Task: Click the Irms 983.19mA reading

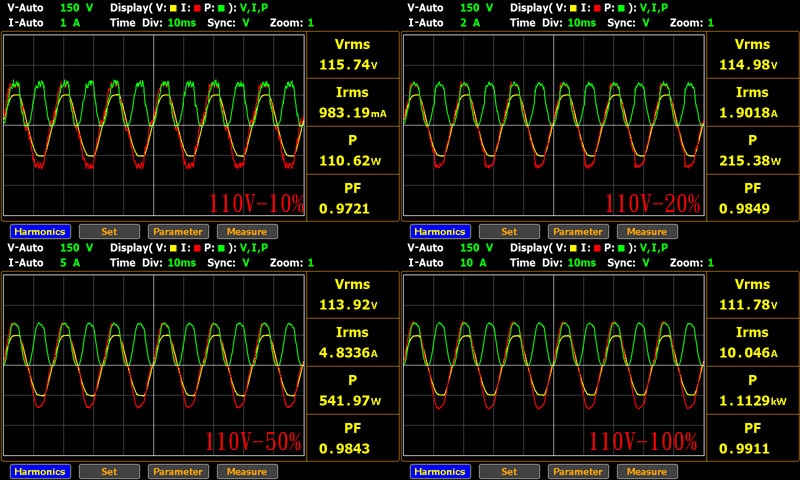Action: click(353, 103)
